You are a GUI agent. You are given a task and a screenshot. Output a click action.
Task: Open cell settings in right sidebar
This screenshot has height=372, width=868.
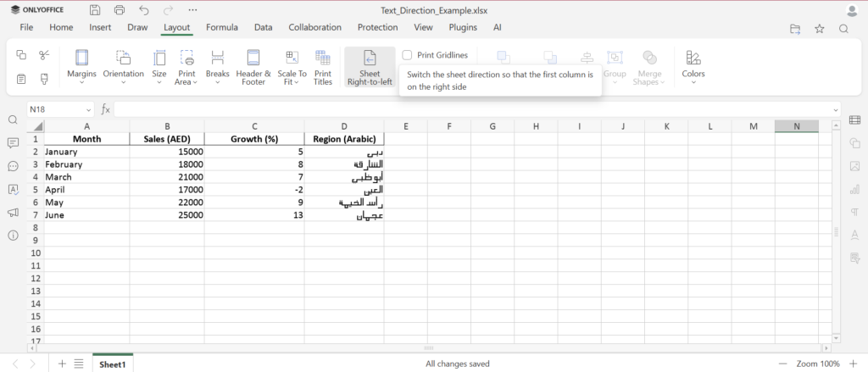pos(854,120)
